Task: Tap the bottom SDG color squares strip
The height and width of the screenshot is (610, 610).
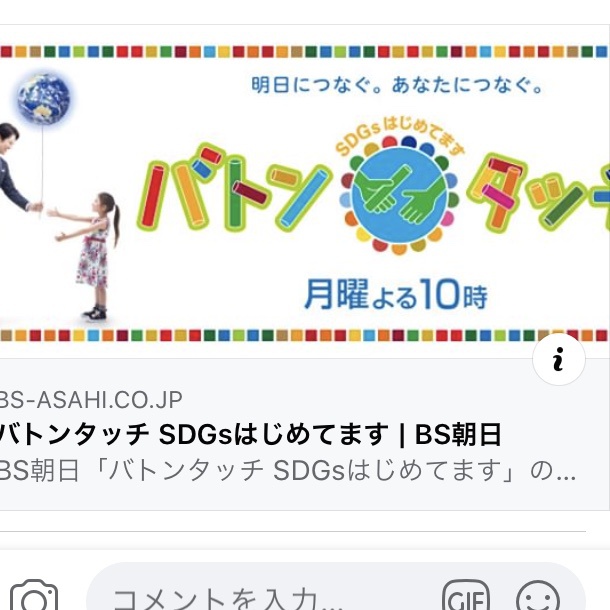Action: [305, 335]
